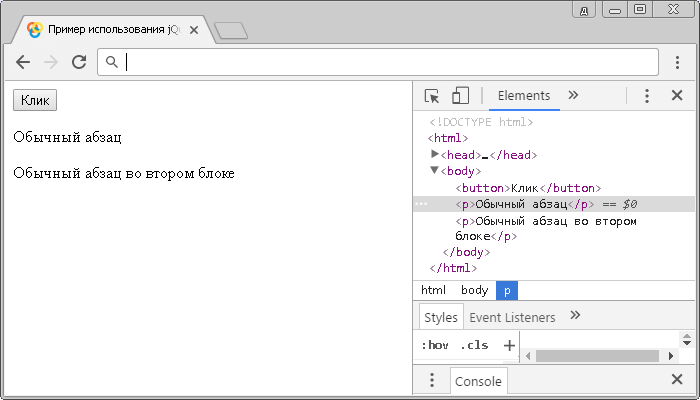Close the current browser tab
Screen dimensions: 700x400
(194, 30)
